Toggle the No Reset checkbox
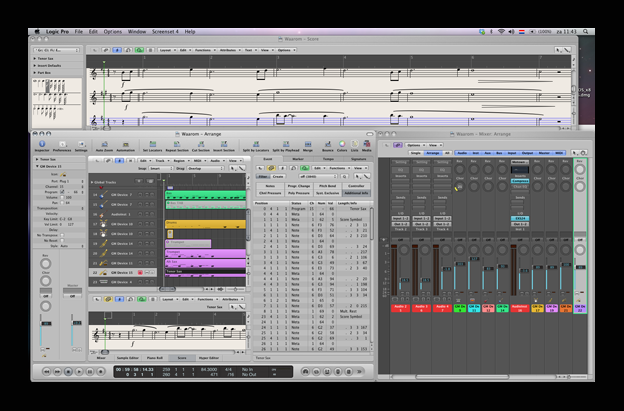The width and height of the screenshot is (624, 411). click(62, 241)
